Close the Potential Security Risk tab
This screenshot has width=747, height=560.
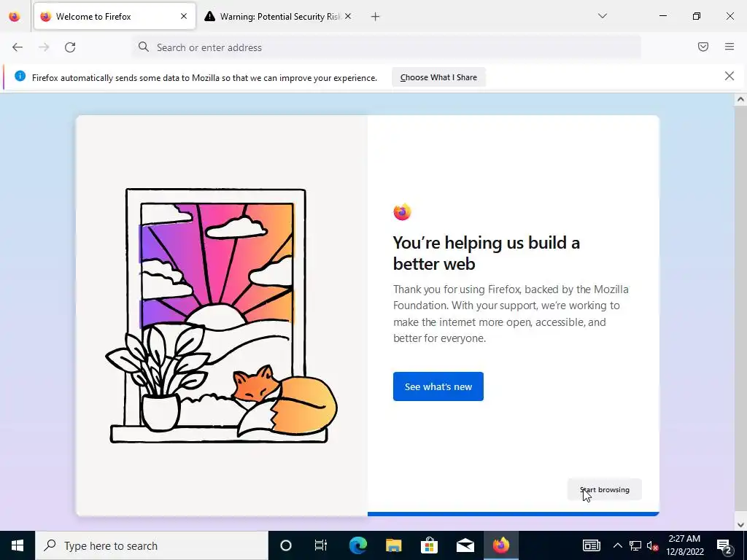(x=348, y=16)
